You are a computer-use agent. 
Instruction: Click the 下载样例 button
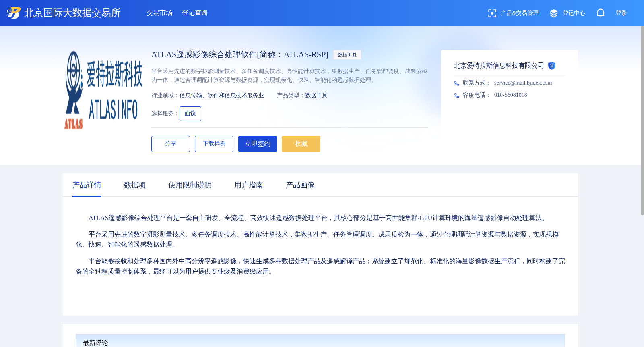(x=214, y=144)
